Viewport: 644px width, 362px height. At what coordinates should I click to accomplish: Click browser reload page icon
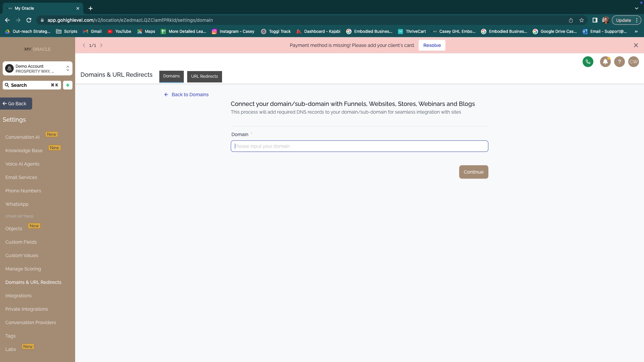tap(29, 20)
